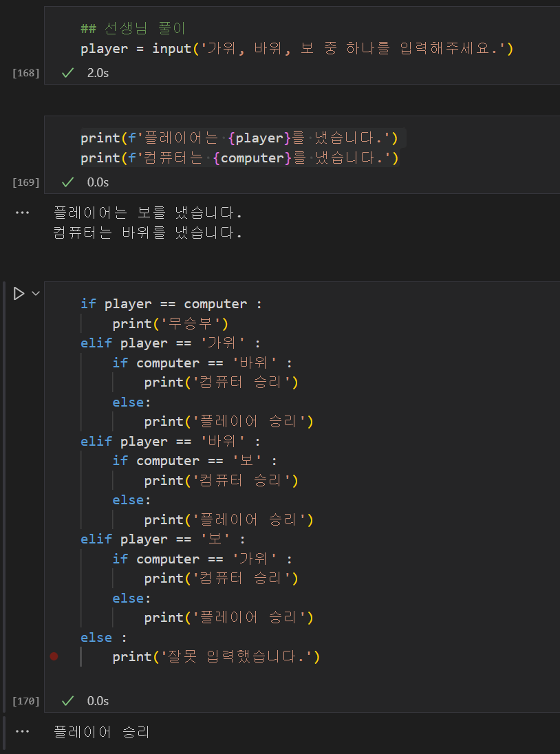Click output result '플레이어 승리'
Screen dimensions: 560x754
tap(101, 732)
